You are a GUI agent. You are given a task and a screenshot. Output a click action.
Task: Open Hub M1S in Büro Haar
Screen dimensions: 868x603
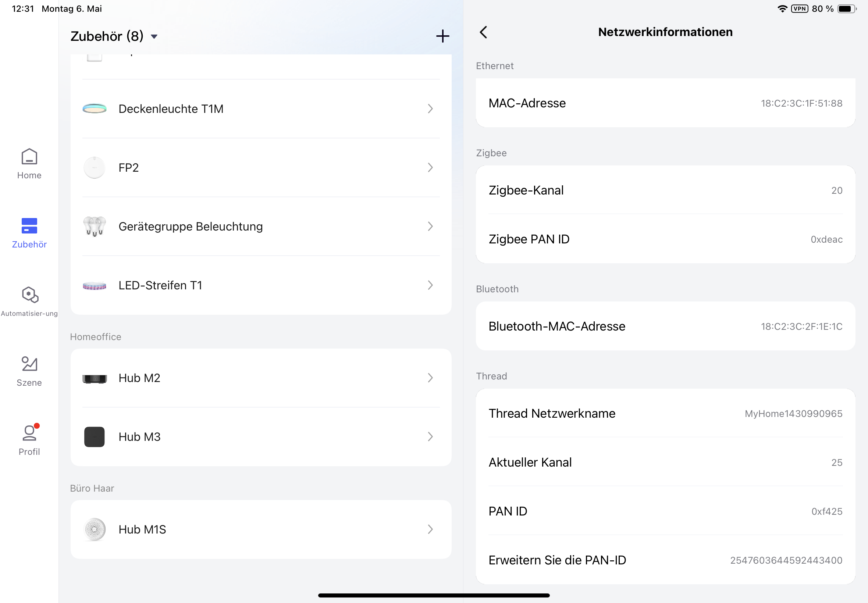pos(142,529)
